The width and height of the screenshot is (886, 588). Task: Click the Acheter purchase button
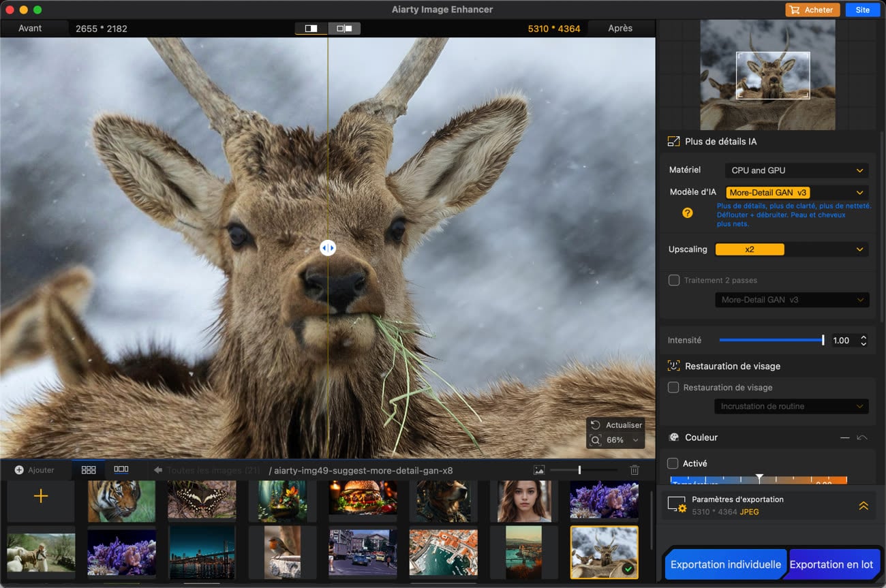[812, 10]
